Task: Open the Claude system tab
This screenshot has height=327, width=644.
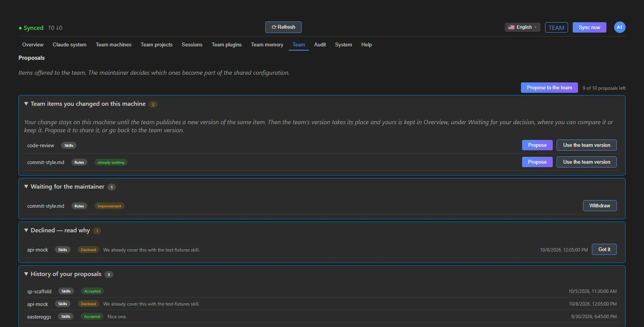Action: (x=69, y=44)
